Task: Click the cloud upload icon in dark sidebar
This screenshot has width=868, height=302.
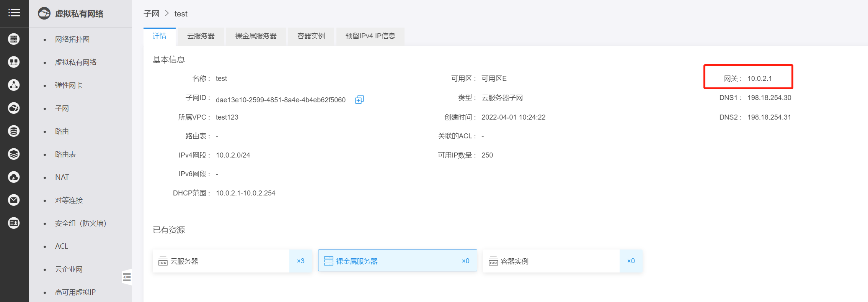Action: [x=14, y=177]
